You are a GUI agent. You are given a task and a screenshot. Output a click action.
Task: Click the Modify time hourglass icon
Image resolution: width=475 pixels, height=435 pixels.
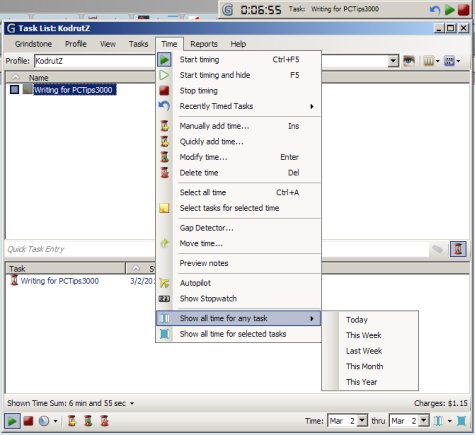(164, 157)
